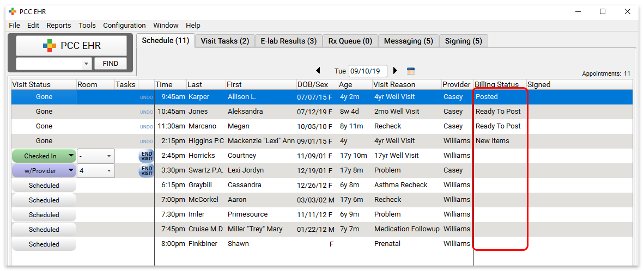Select Medication Followup visit reason
644x271 pixels.
pyautogui.click(x=407, y=229)
